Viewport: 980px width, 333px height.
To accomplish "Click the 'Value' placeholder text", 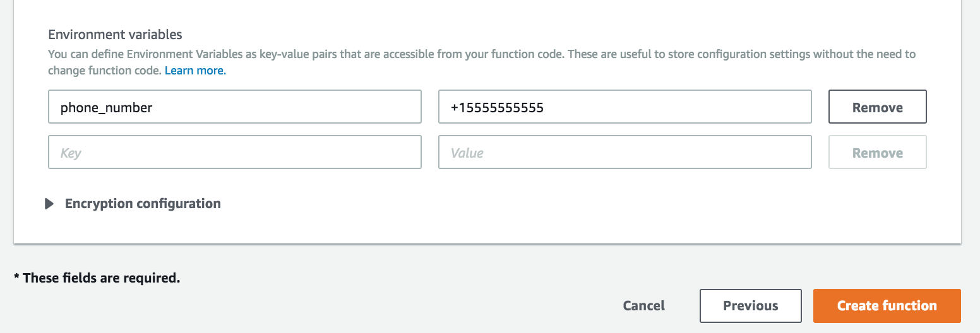I will coord(467,153).
